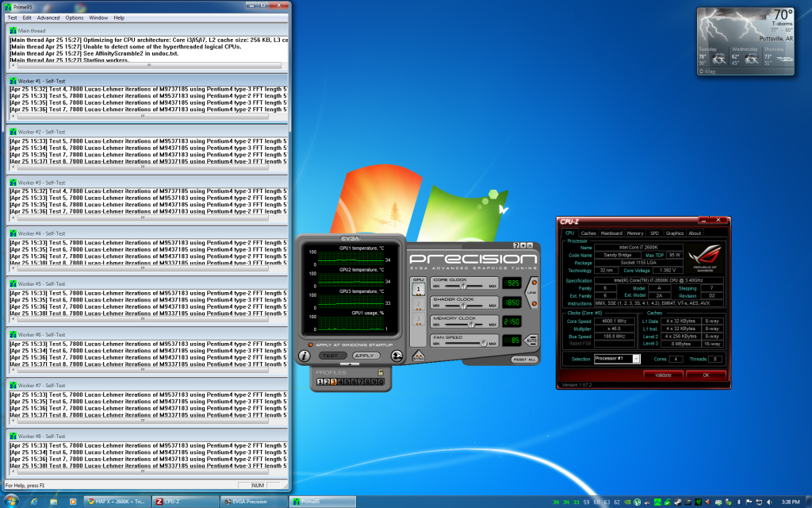Screen dimensions: 812x508
Task: Switch to the Caches tab in CPU-Z
Action: click(588, 233)
